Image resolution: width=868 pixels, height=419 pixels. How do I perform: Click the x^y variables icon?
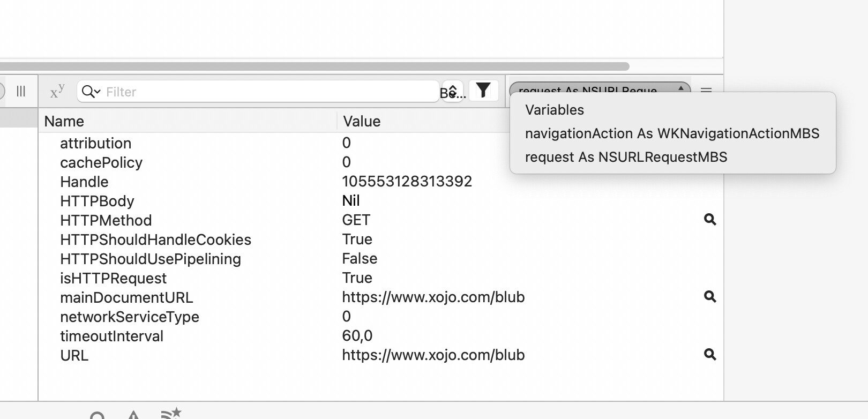click(x=57, y=91)
